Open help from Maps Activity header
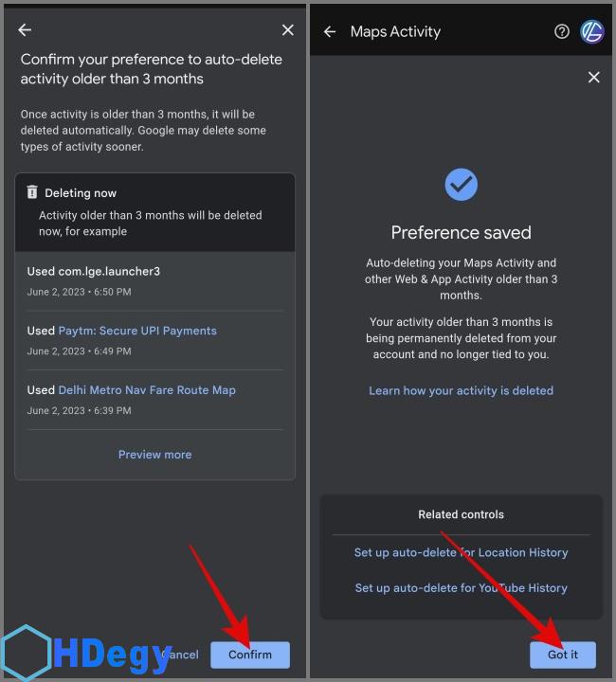Image resolution: width=616 pixels, height=682 pixels. click(562, 31)
